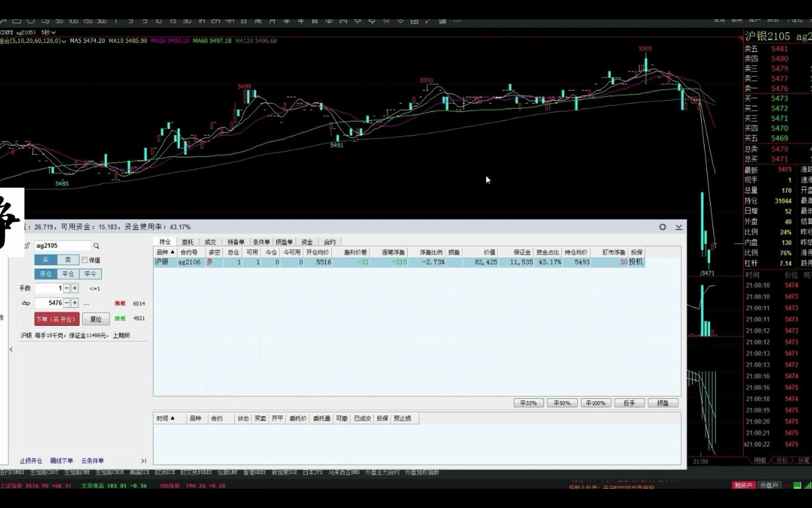This screenshot has width=812, height=508.
Task: Click the 手数 quantity input field
Action: (49, 288)
